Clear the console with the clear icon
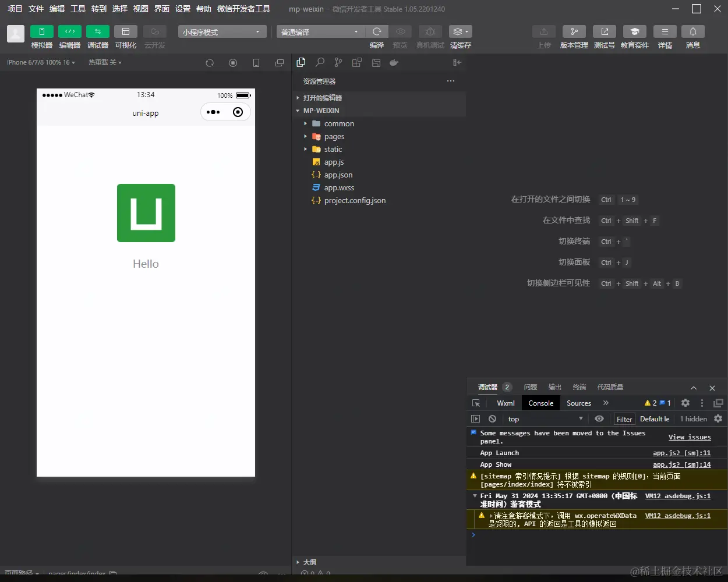 point(493,419)
